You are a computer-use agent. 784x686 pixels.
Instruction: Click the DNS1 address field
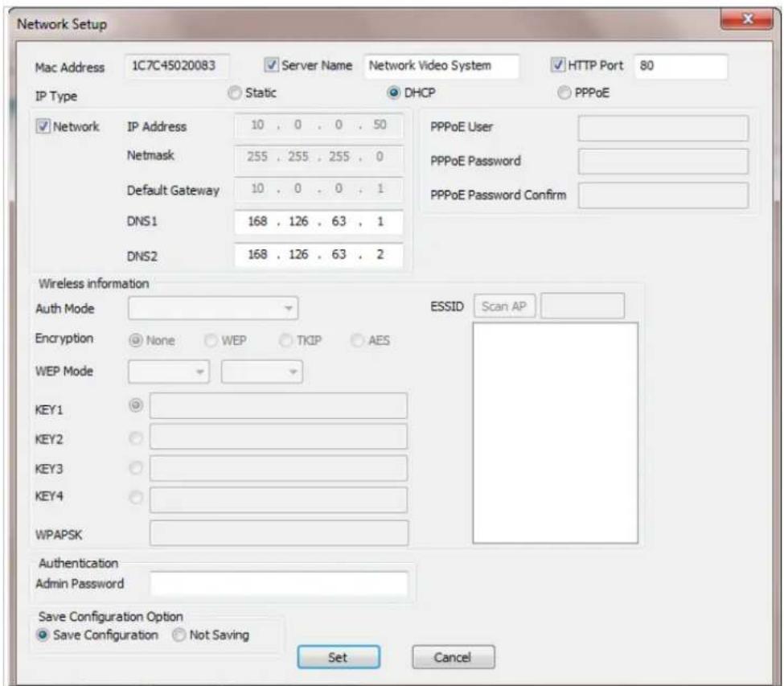coord(318,222)
